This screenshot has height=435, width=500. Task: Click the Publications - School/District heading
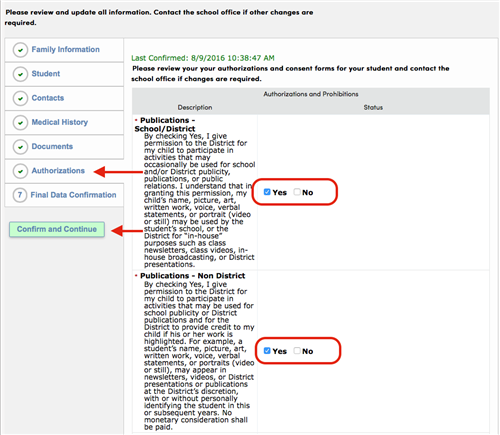(x=165, y=124)
